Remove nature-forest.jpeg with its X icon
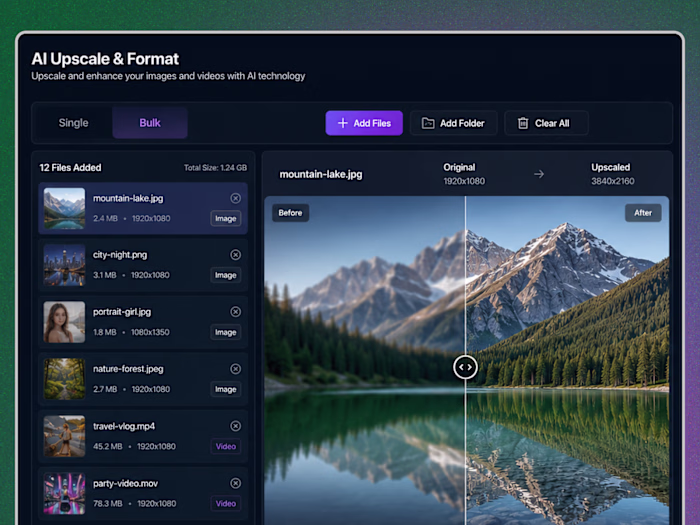The width and height of the screenshot is (700, 525). tap(235, 369)
